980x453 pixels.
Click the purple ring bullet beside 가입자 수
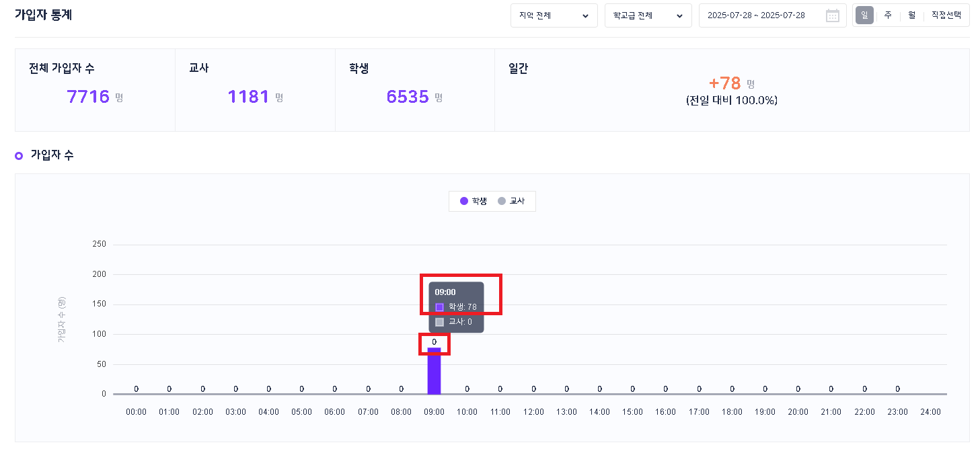19,156
